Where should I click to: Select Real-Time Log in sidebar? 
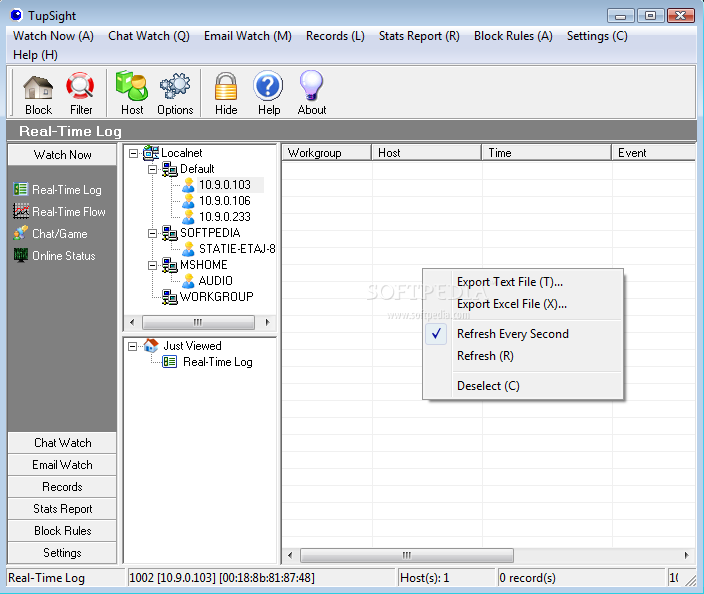pyautogui.click(x=57, y=190)
